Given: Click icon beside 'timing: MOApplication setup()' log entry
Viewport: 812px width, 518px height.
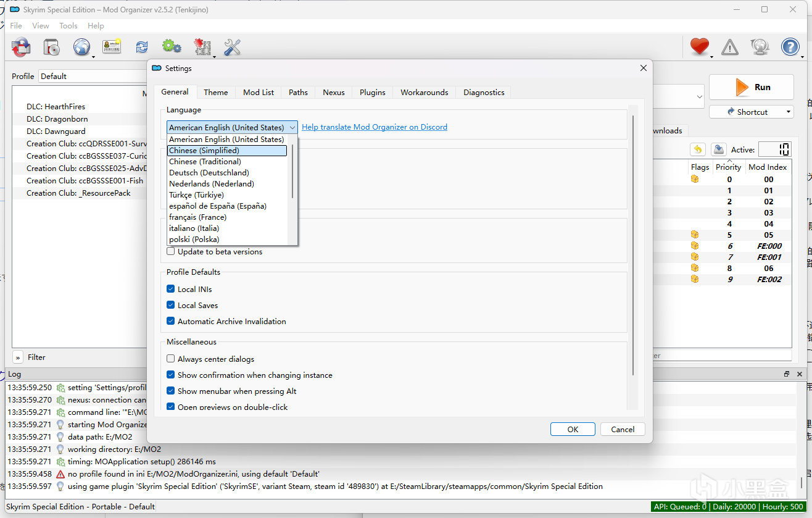Looking at the screenshot, I should [x=60, y=462].
